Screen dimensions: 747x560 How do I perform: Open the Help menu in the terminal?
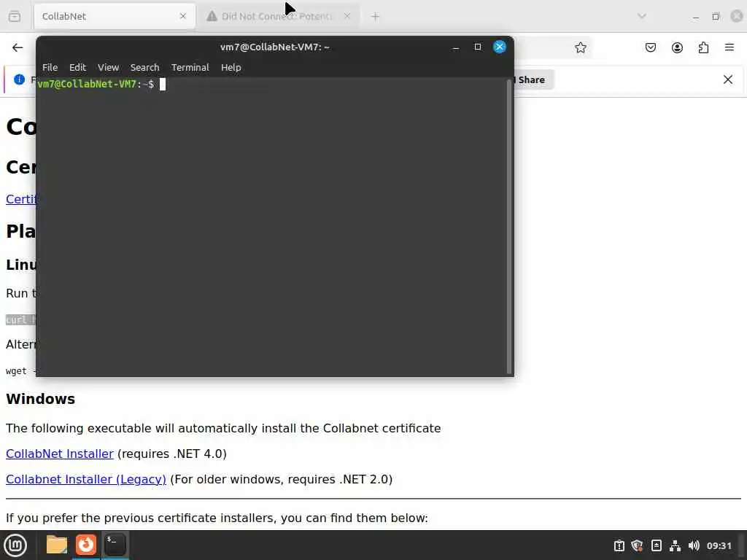[231, 67]
